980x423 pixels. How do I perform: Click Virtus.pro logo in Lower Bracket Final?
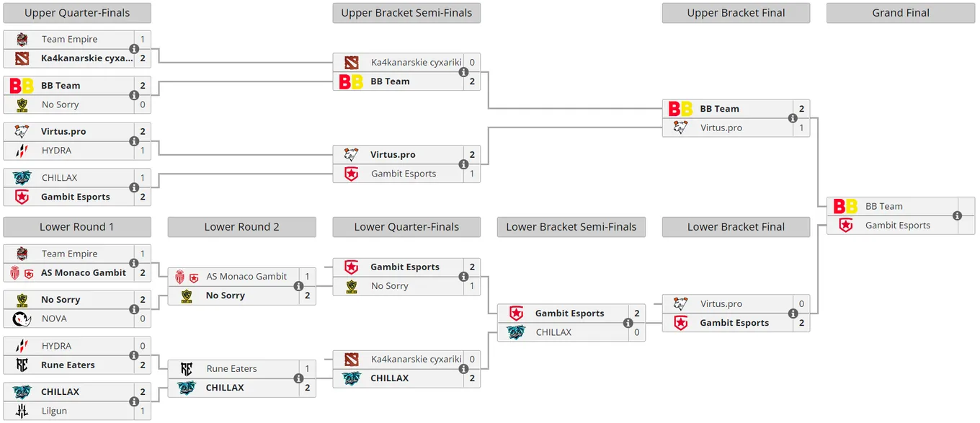point(680,304)
